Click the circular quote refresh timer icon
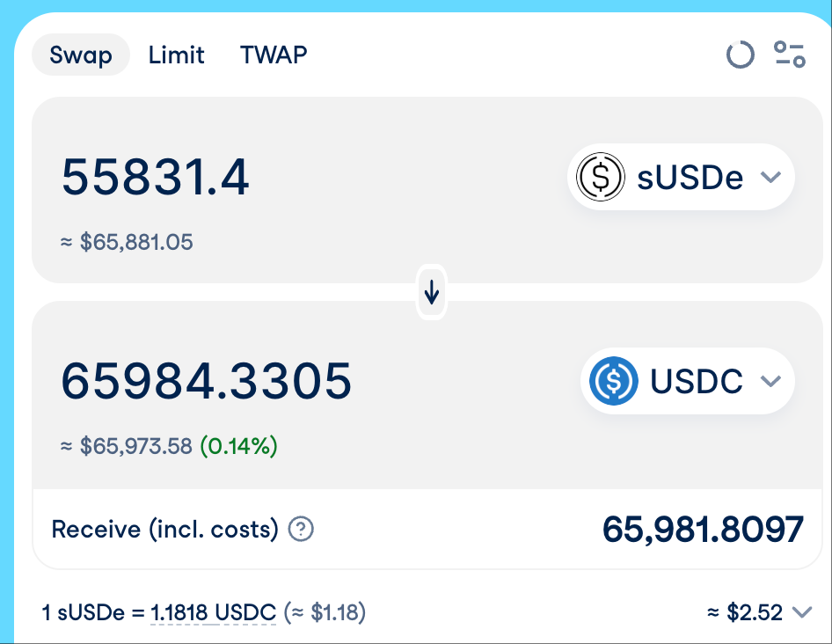 pyautogui.click(x=740, y=55)
